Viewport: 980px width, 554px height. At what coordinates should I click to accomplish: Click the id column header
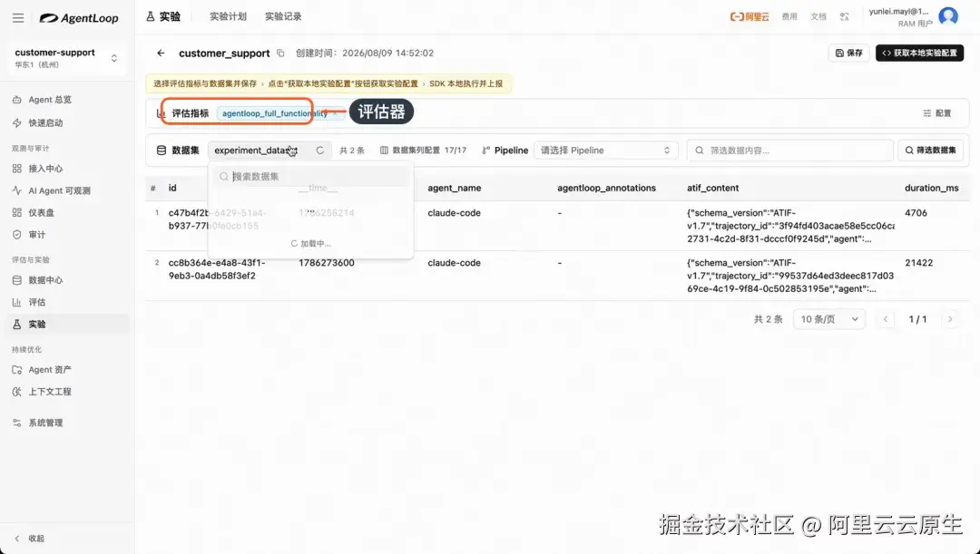(172, 188)
